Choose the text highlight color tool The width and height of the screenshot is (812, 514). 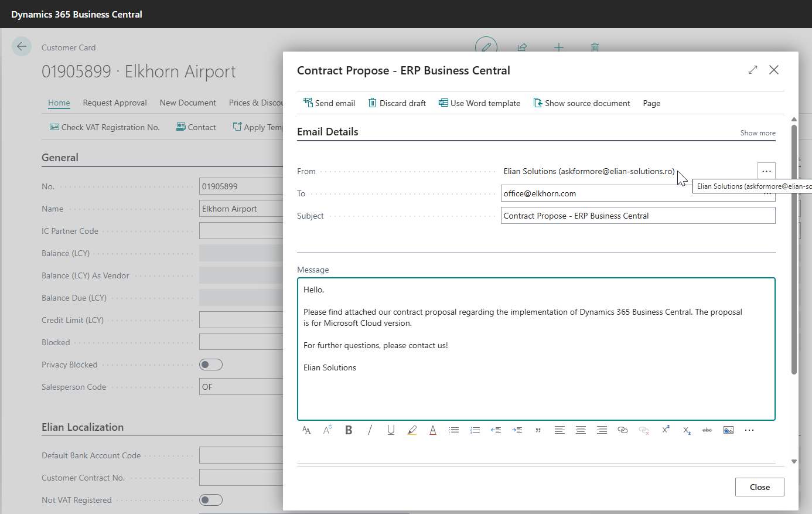click(x=412, y=430)
